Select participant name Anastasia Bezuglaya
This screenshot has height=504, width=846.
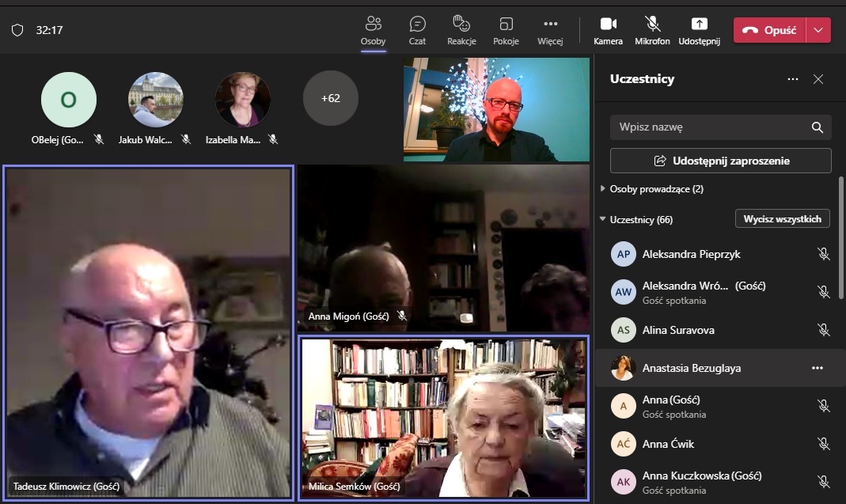tap(691, 368)
